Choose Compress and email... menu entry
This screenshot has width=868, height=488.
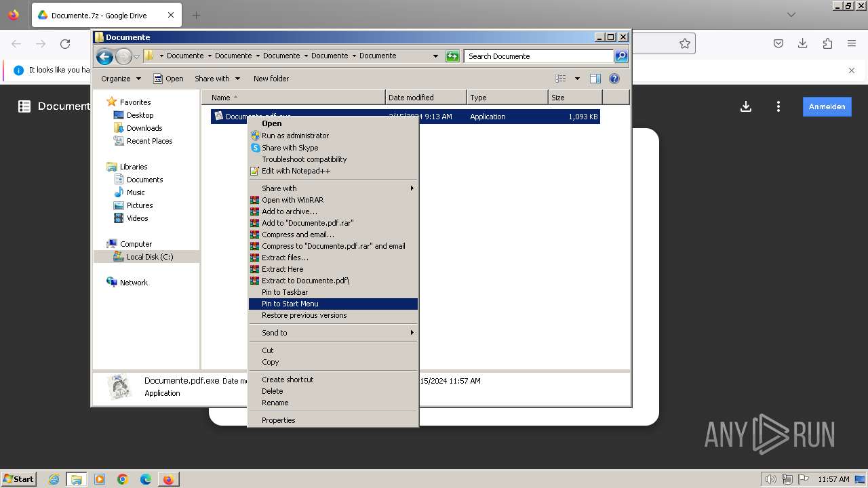pyautogui.click(x=333, y=235)
